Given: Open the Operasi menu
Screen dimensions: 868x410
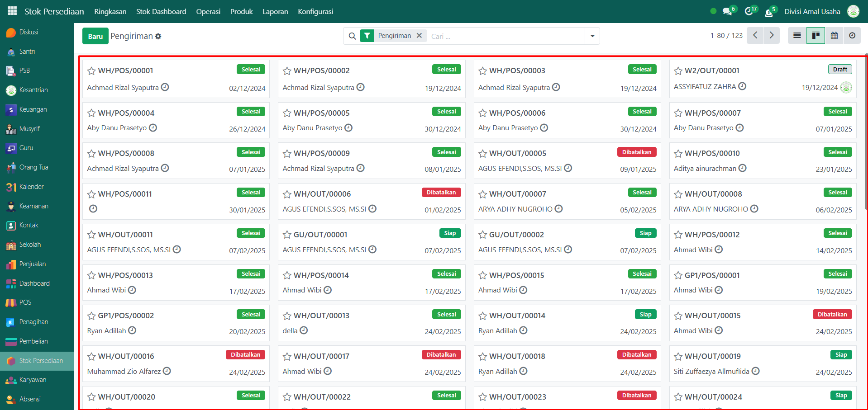Looking at the screenshot, I should (x=208, y=11).
